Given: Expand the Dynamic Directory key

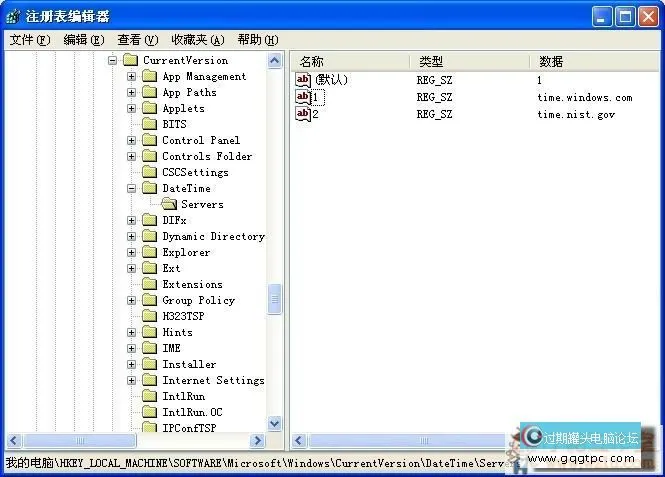Looking at the screenshot, I should [131, 237].
